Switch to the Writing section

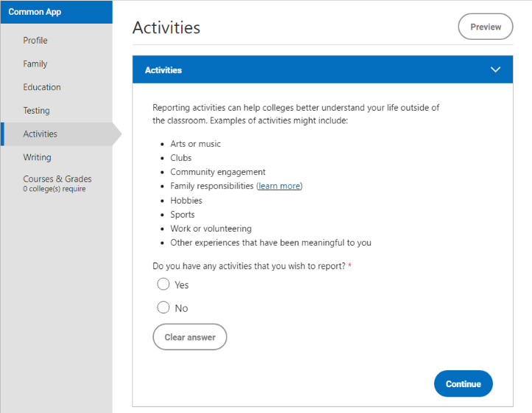pyautogui.click(x=37, y=158)
